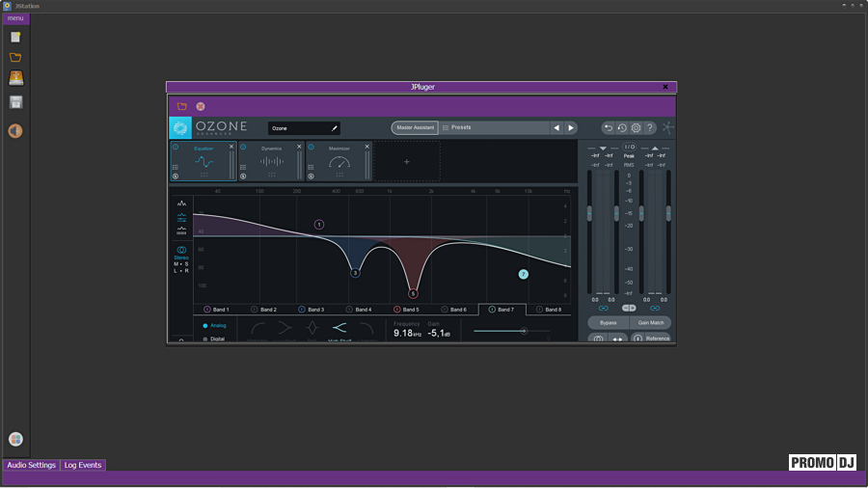Solo the Equalizer module
This screenshot has height=488, width=868.
point(176,176)
